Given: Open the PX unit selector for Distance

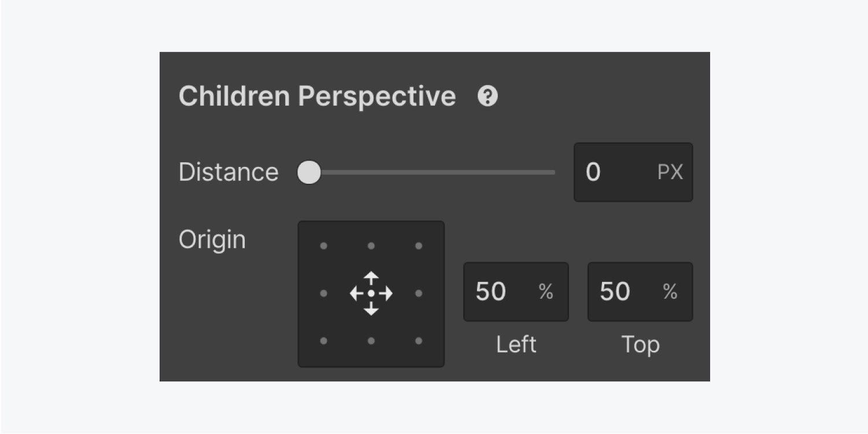Looking at the screenshot, I should pyautogui.click(x=670, y=172).
